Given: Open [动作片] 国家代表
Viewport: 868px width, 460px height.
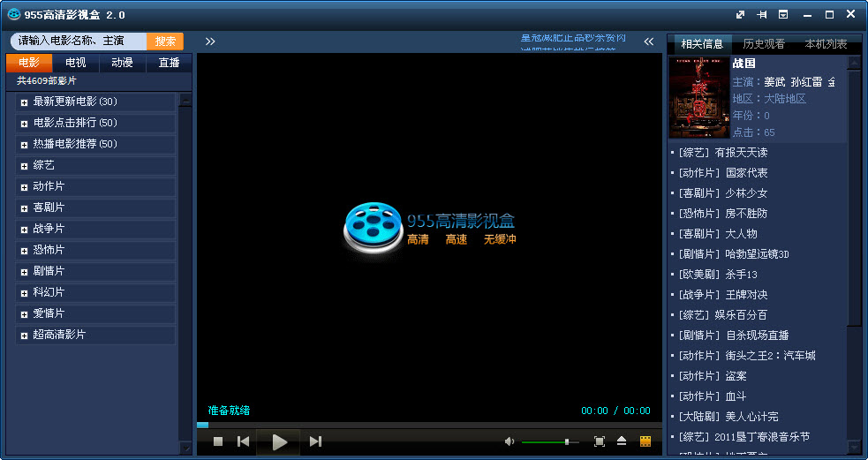Looking at the screenshot, I should (723, 173).
